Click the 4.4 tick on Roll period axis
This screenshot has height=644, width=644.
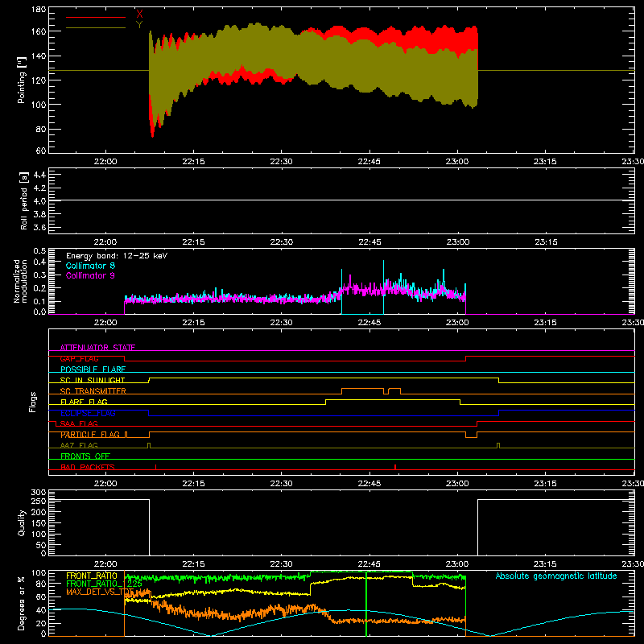point(39,175)
